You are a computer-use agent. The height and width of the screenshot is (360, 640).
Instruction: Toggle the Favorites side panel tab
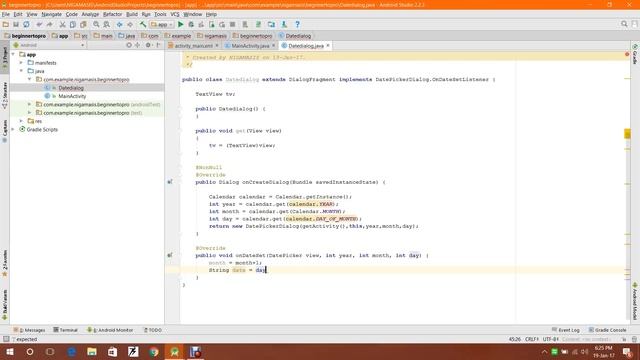coord(4,263)
